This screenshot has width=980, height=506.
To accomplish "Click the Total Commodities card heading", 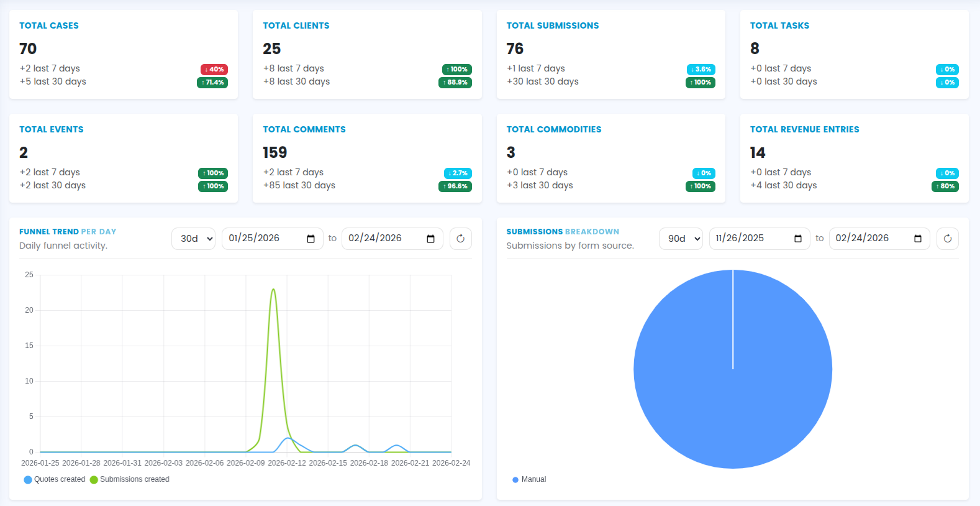I will point(553,129).
